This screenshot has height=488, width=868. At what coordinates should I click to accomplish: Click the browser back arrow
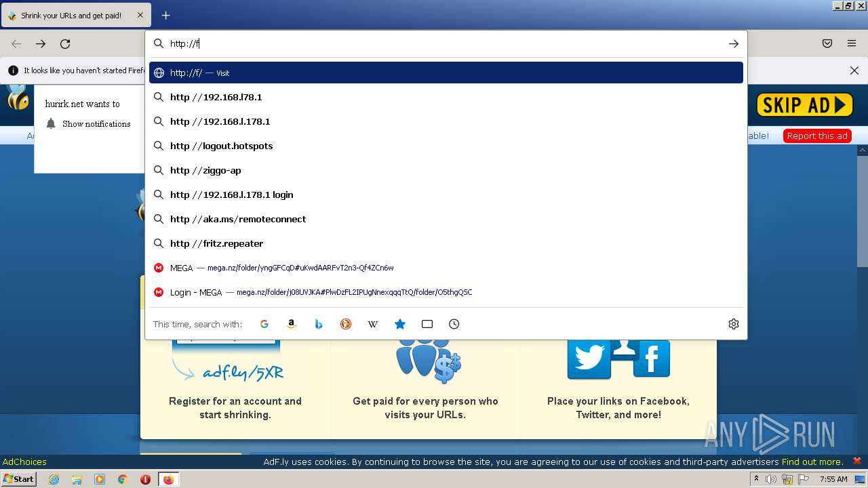pyautogui.click(x=16, y=43)
